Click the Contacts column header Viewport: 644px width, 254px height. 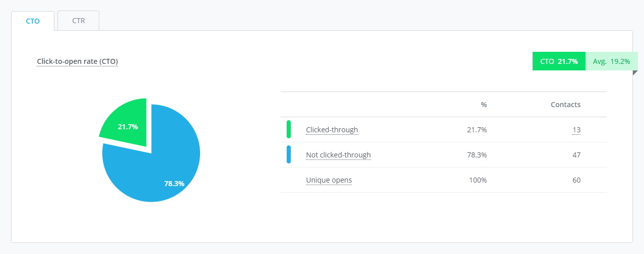565,105
